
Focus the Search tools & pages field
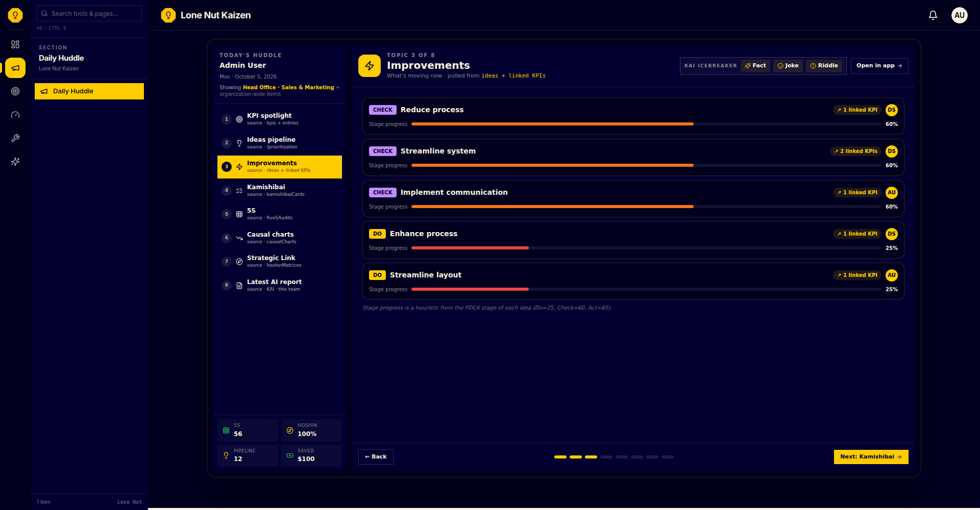89,13
